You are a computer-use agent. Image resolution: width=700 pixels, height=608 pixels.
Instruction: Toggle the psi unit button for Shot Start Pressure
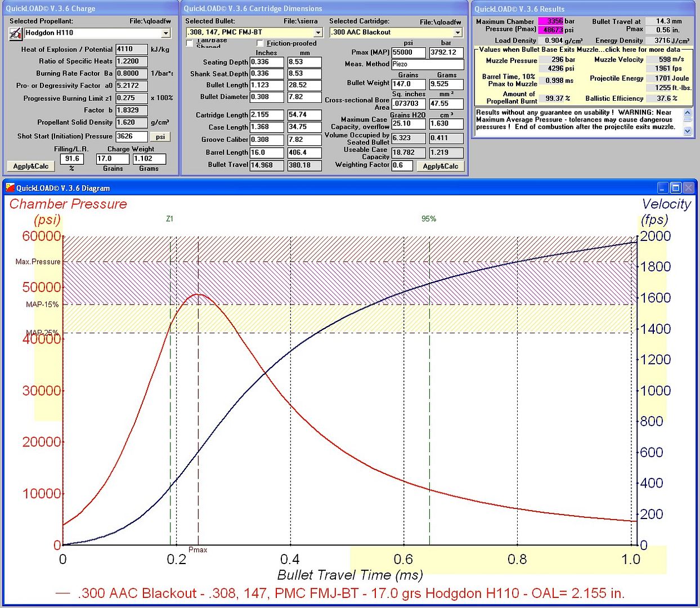(160, 137)
